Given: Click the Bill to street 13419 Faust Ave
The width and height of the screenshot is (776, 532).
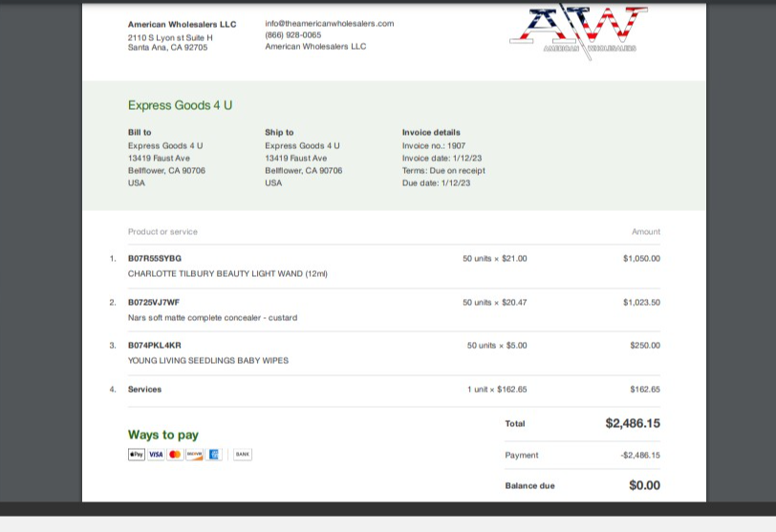Looking at the screenshot, I should pyautogui.click(x=159, y=159).
